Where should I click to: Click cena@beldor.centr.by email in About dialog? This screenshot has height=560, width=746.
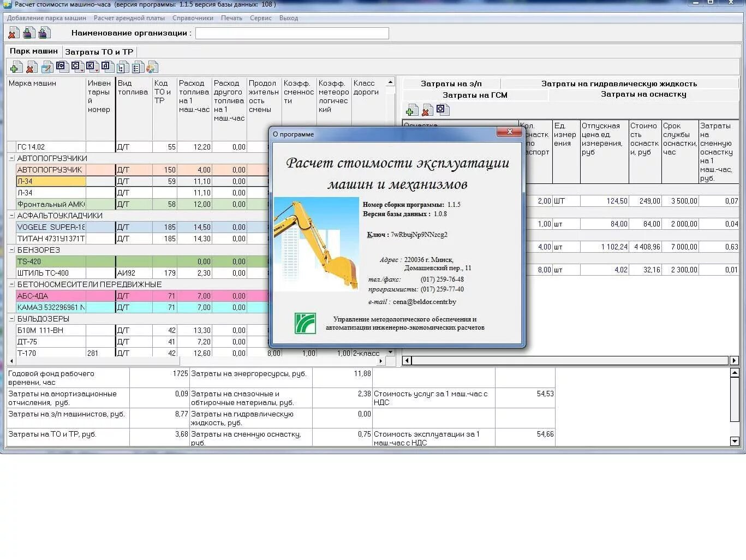(x=424, y=302)
